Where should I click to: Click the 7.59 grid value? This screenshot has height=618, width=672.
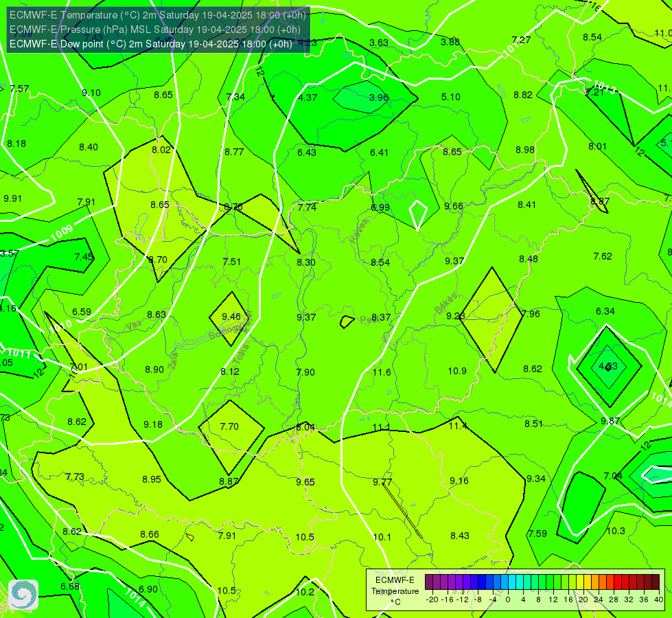537,534
